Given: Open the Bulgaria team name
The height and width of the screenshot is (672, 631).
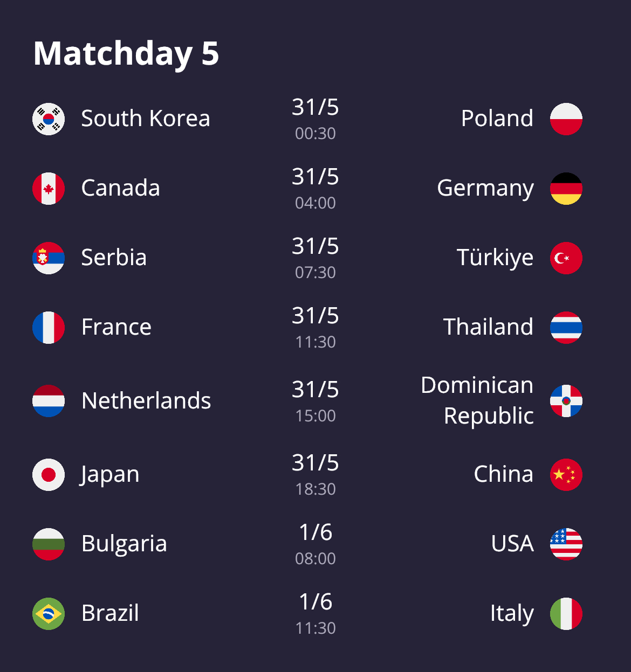Looking at the screenshot, I should [124, 544].
